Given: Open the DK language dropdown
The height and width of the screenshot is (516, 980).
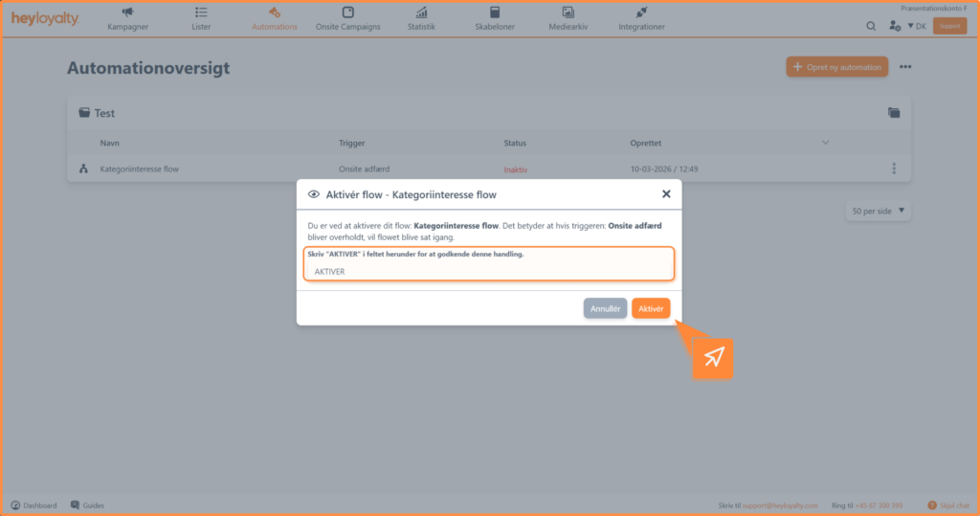Looking at the screenshot, I should pyautogui.click(x=916, y=26).
